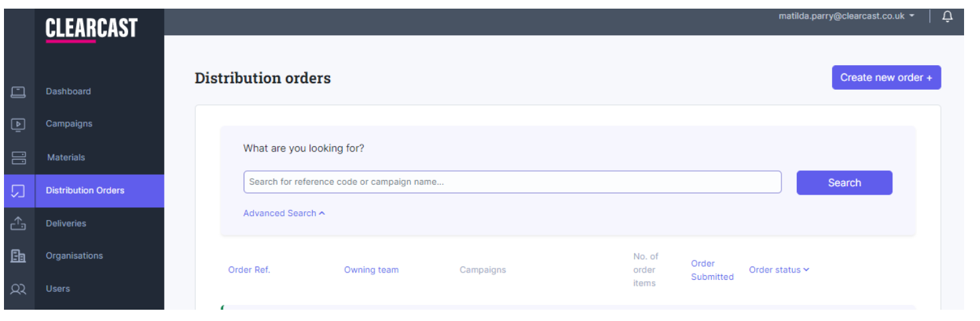Screen dimensions: 980x321
Task: Open the Order status filter dropdown
Action: click(x=779, y=270)
